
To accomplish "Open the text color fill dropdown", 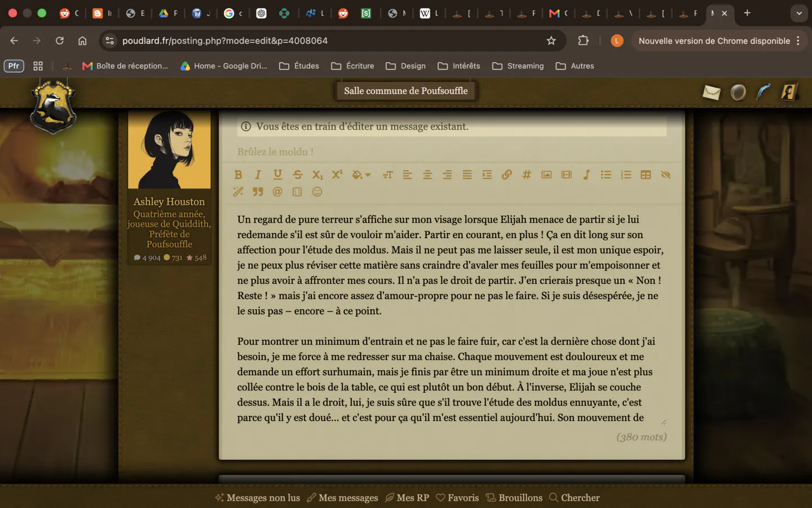I will [x=361, y=175].
